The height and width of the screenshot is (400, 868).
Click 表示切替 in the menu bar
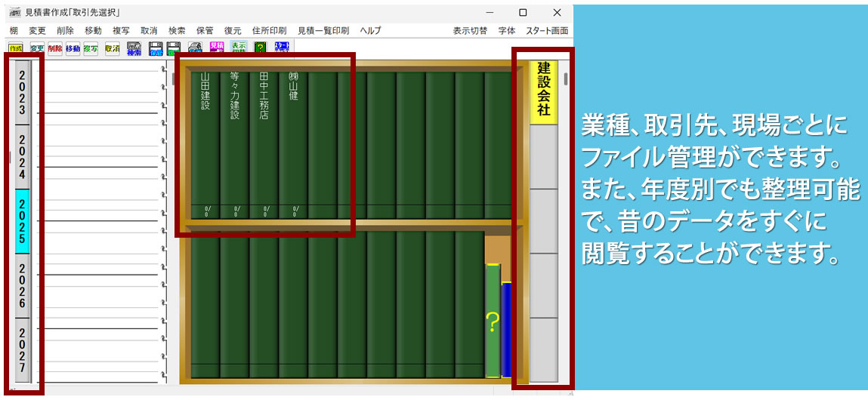point(470,31)
